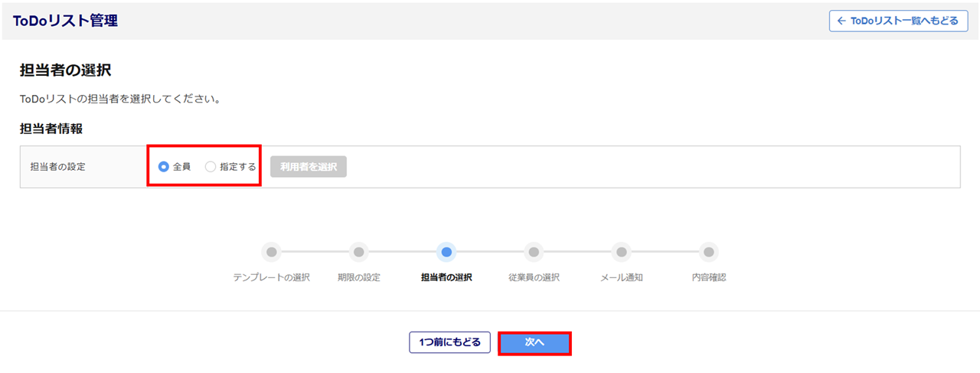Click the 従業員の選択 step circle
Screen dimensions: 980x373
[x=534, y=252]
